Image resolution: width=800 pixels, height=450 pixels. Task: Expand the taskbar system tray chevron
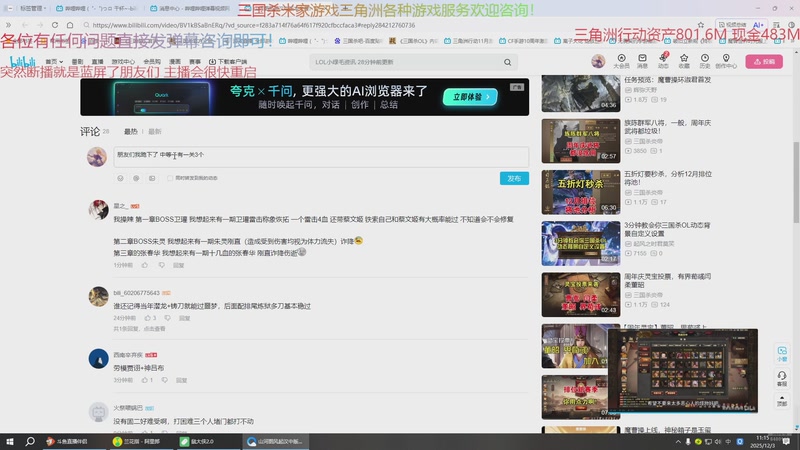tap(678, 442)
